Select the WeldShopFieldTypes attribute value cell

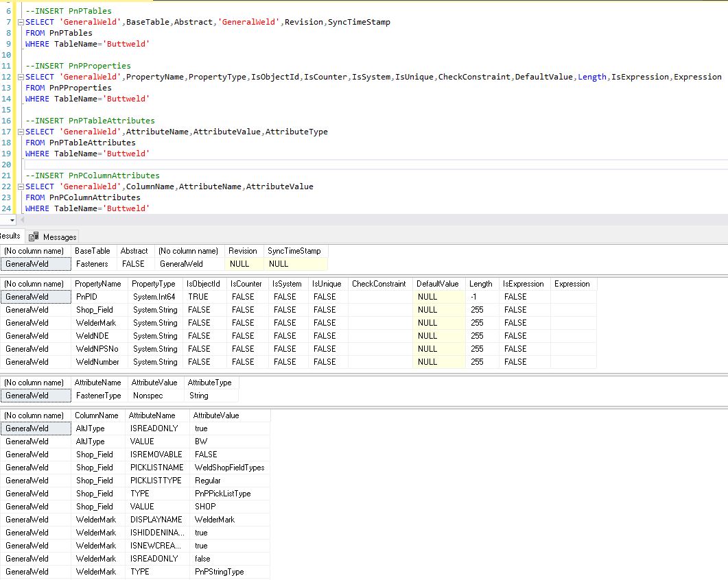click(x=229, y=468)
